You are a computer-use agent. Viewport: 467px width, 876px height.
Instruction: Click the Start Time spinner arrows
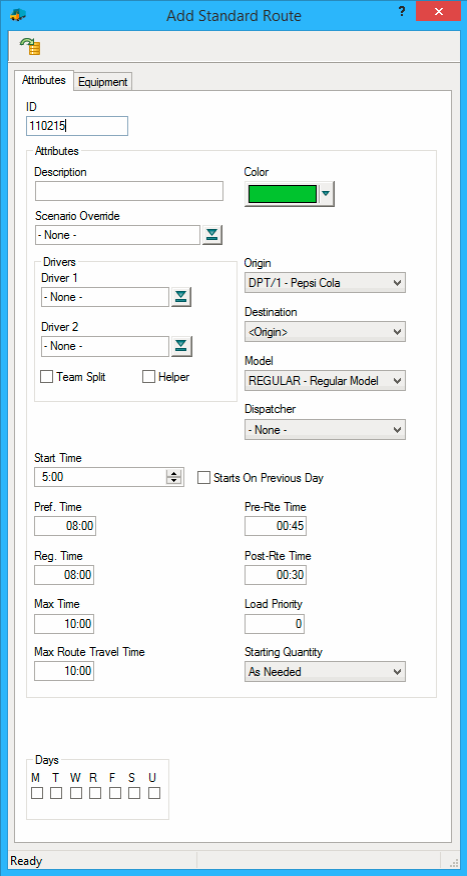click(174, 477)
